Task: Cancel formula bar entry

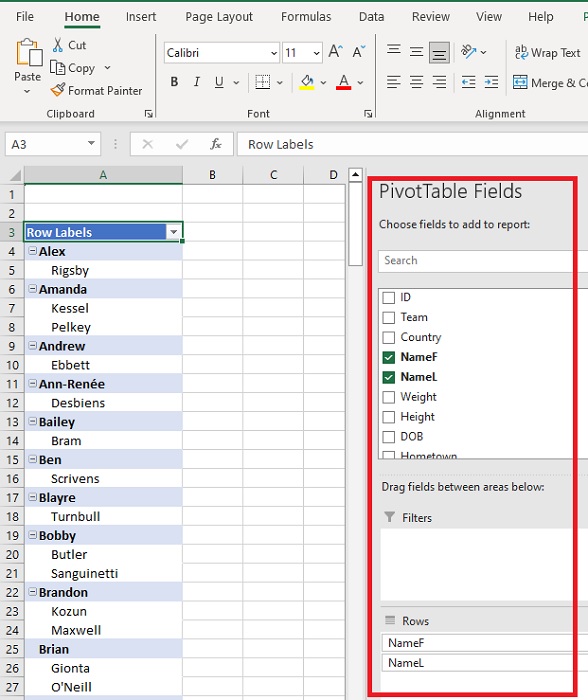Action: pyautogui.click(x=147, y=144)
